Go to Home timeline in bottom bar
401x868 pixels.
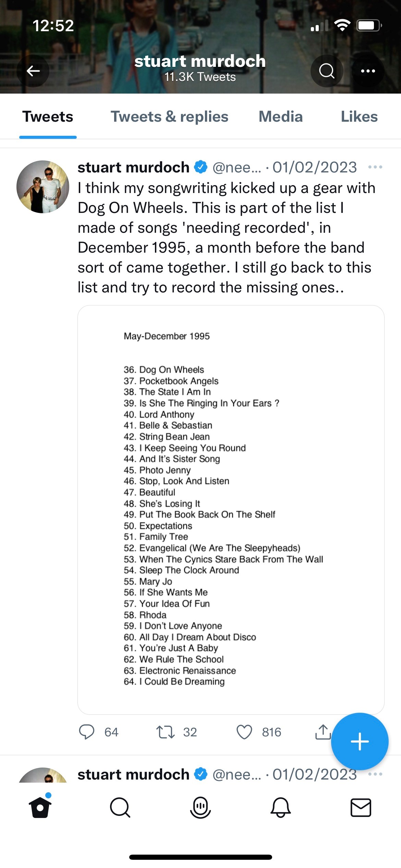(40, 807)
